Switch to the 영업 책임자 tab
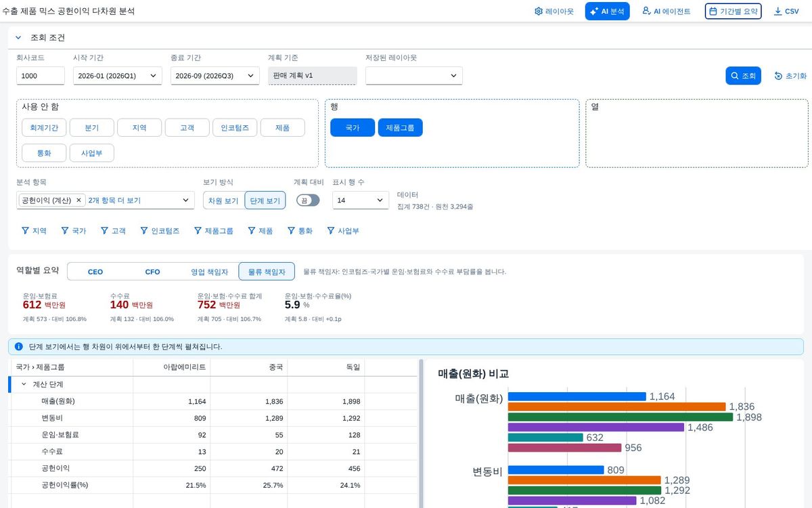Viewport: 812px width, 508px height. tap(210, 272)
